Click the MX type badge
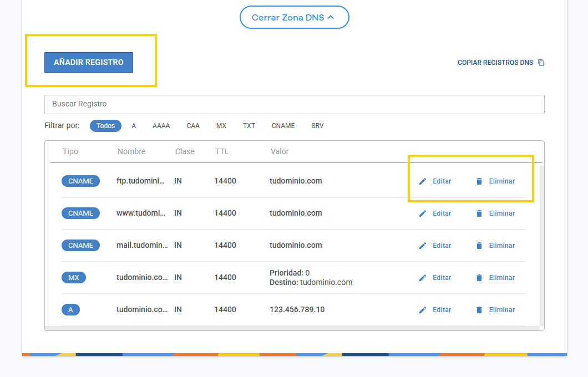 point(73,278)
